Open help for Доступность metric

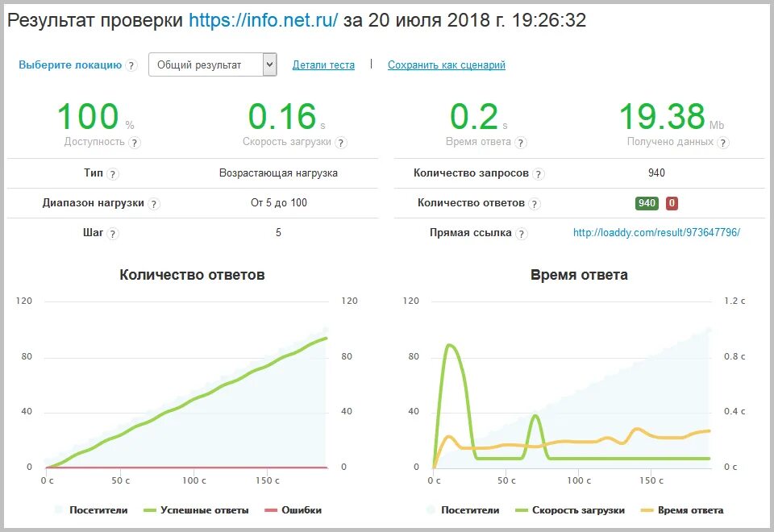coord(134,143)
